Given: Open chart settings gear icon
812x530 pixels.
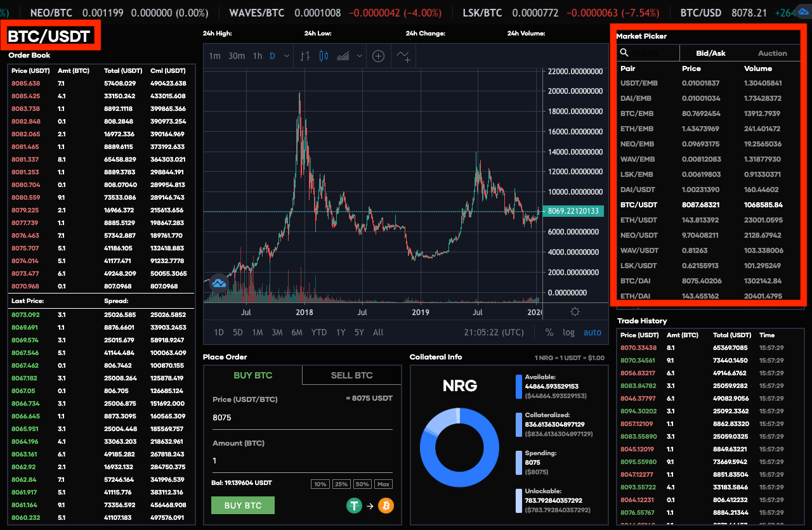Looking at the screenshot, I should point(575,311).
